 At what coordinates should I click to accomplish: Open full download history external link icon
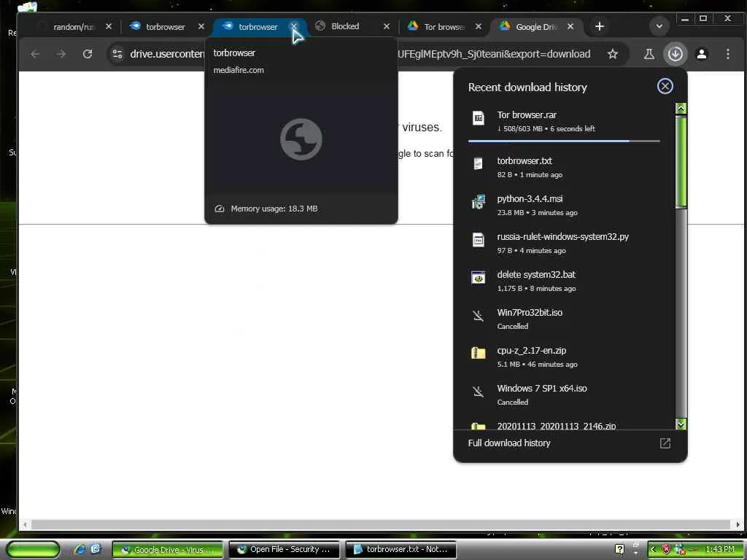tap(665, 443)
